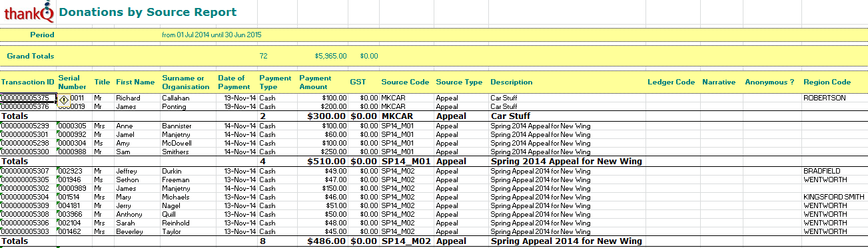Click the Title column header

pos(102,82)
